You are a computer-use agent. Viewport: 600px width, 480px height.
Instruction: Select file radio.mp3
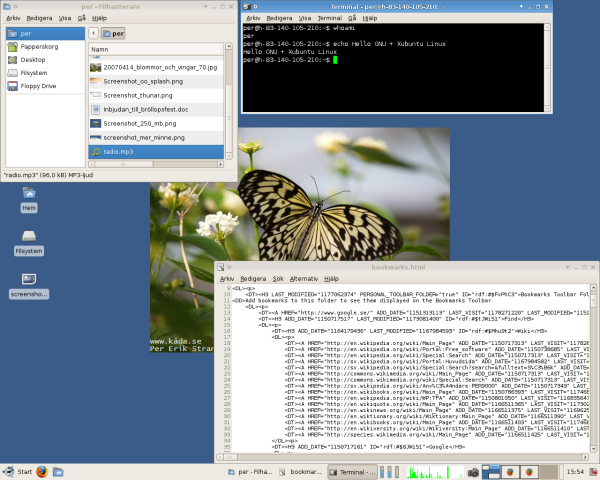point(156,152)
